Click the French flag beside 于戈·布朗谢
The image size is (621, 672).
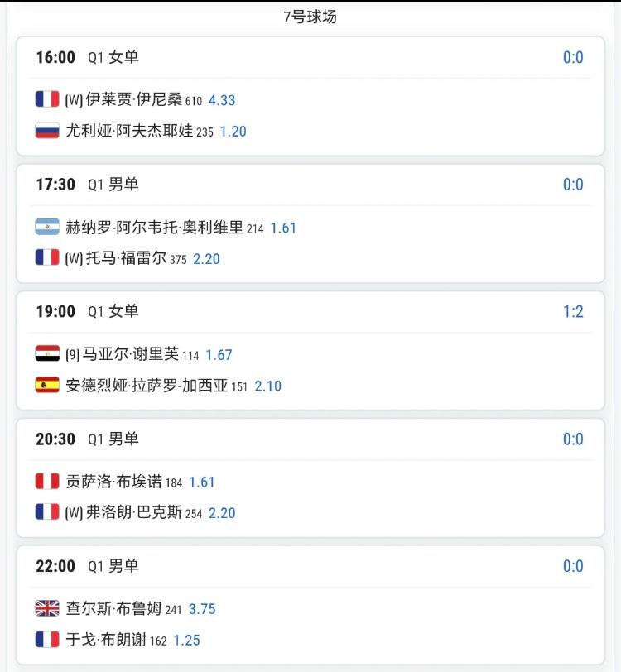click(x=47, y=640)
